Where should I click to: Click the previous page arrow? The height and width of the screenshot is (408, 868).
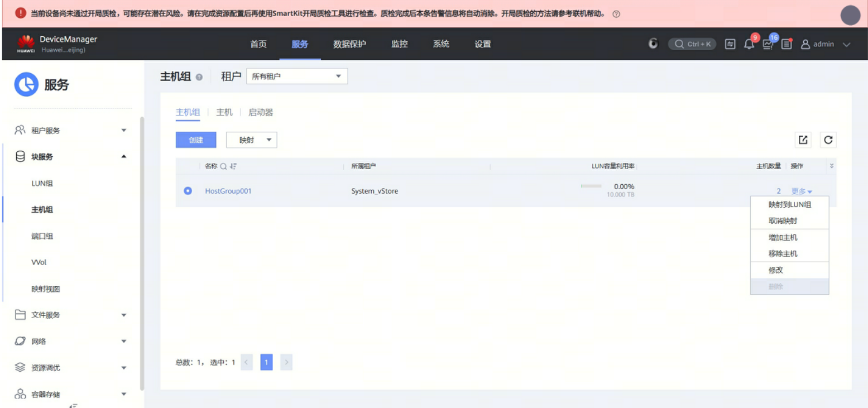coord(247,362)
